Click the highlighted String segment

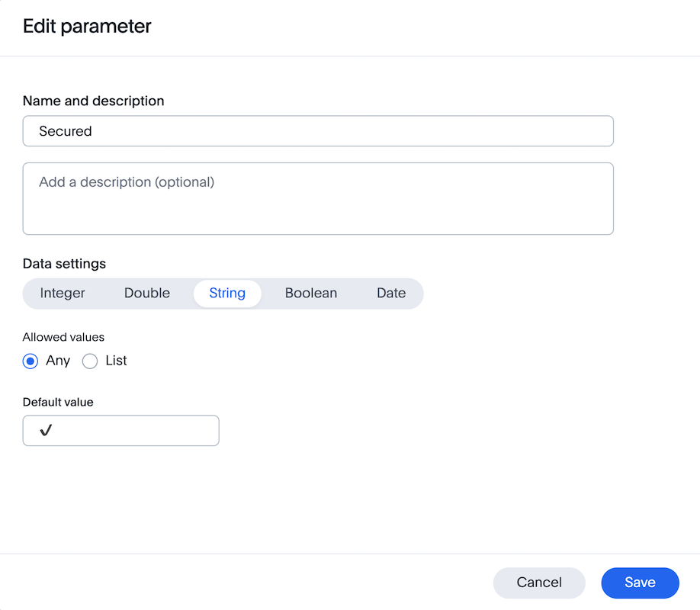pos(226,293)
